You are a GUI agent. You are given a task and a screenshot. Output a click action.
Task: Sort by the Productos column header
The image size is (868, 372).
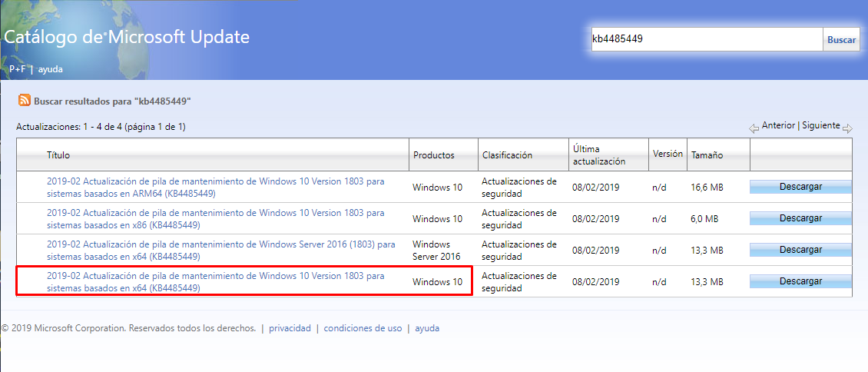click(x=433, y=155)
